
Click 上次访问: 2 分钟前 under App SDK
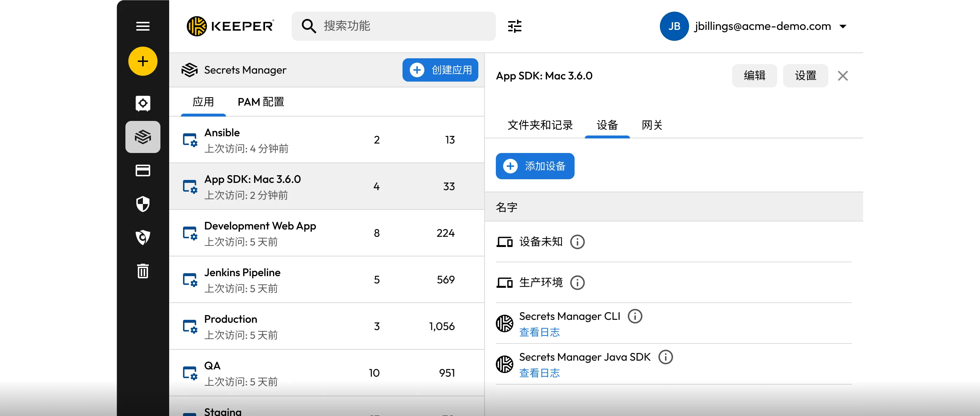[246, 196]
